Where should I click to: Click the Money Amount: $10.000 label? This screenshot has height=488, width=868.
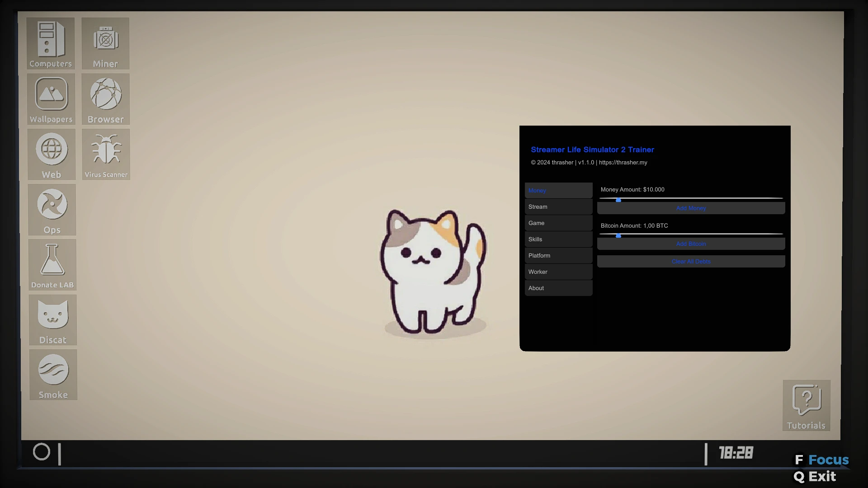632,190
